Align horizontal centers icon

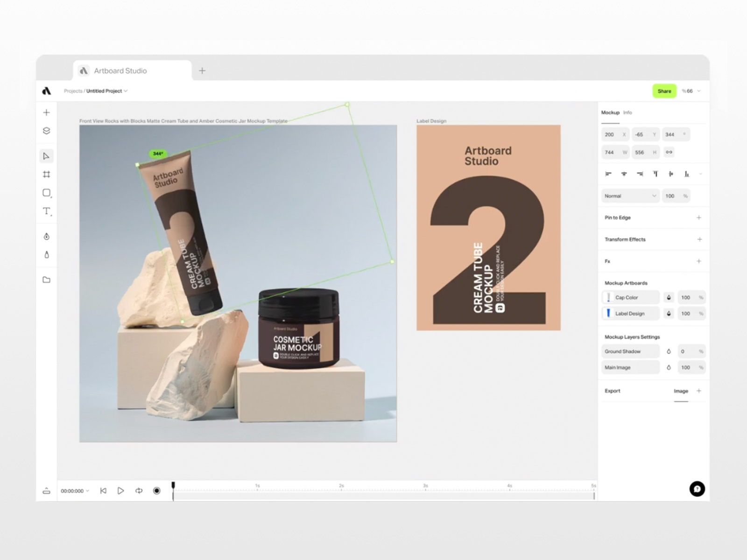pos(624,174)
